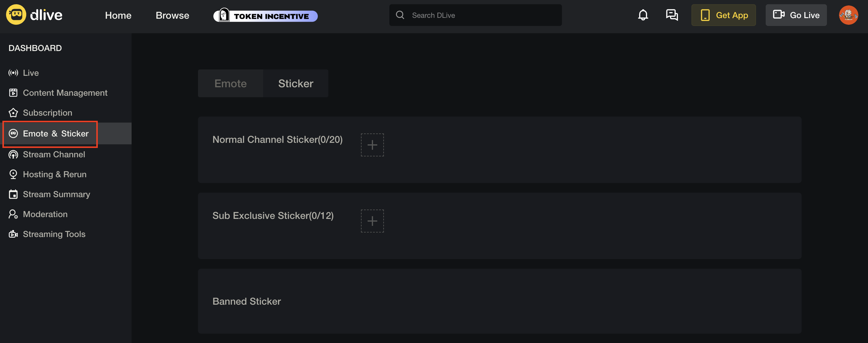Click the DLive logo
This screenshot has width=868, height=343.
tap(34, 15)
